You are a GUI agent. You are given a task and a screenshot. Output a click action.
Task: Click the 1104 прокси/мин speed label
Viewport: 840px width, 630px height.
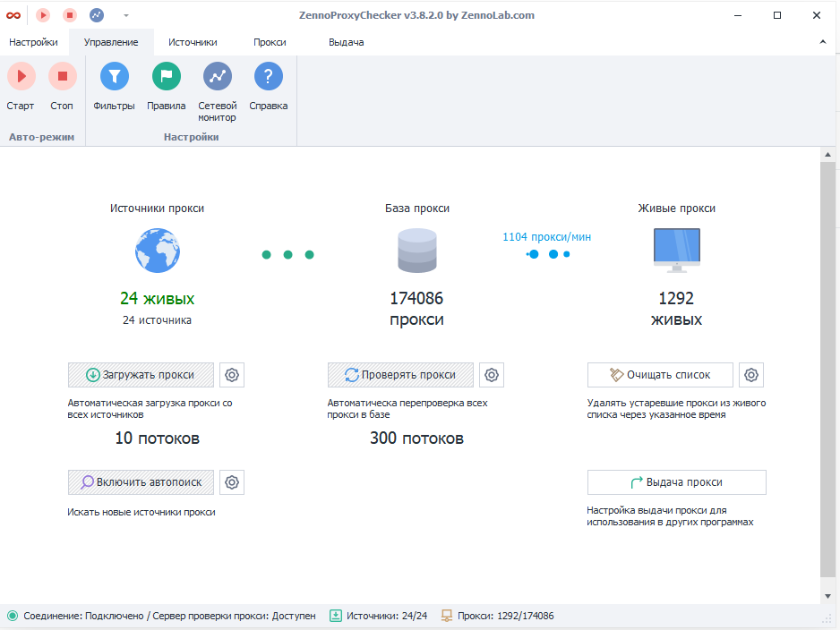pos(546,237)
